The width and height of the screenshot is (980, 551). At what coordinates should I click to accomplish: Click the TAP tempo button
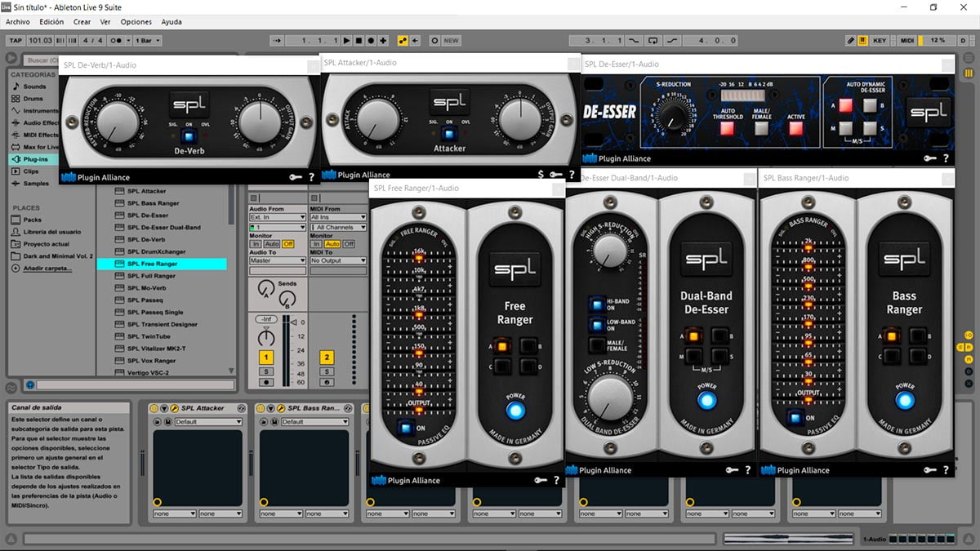point(16,40)
